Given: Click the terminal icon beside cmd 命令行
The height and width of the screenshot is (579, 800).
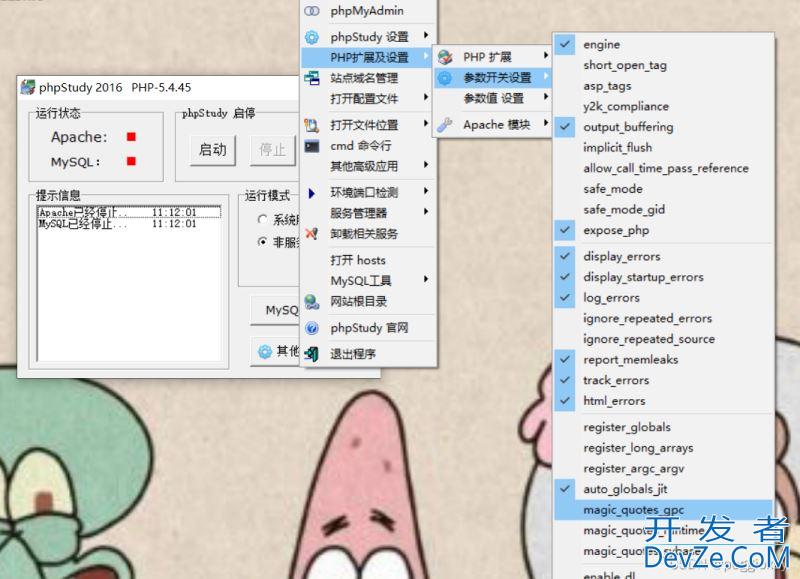Looking at the screenshot, I should point(312,146).
